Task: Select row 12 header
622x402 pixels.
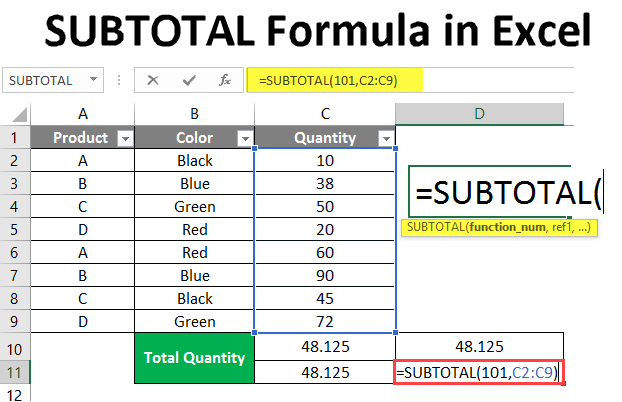Action: tap(15, 394)
